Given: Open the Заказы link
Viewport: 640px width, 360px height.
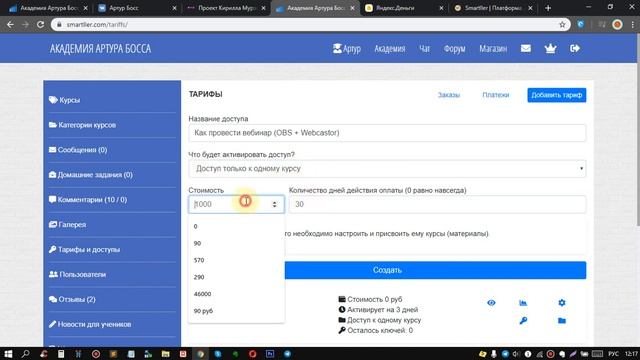Looking at the screenshot, I should pyautogui.click(x=449, y=95).
